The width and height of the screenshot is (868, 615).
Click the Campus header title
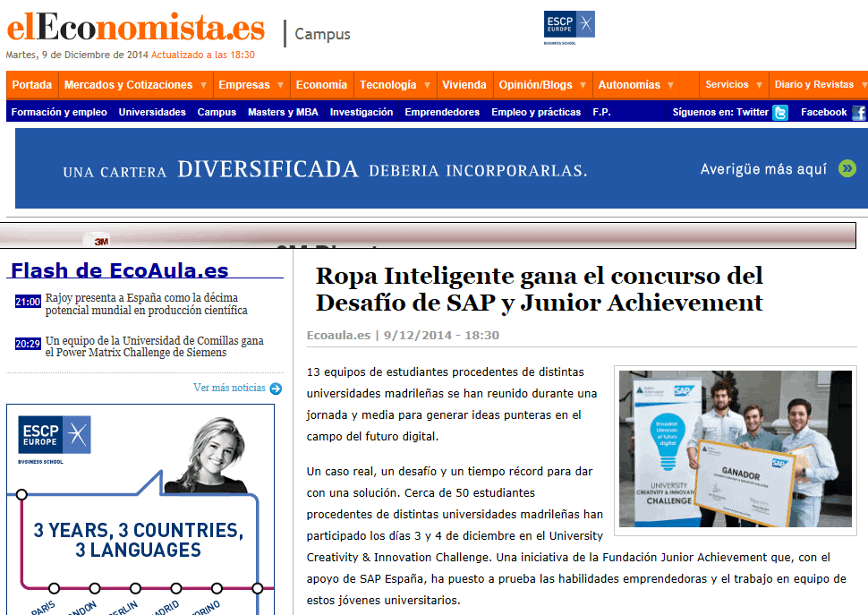[323, 34]
